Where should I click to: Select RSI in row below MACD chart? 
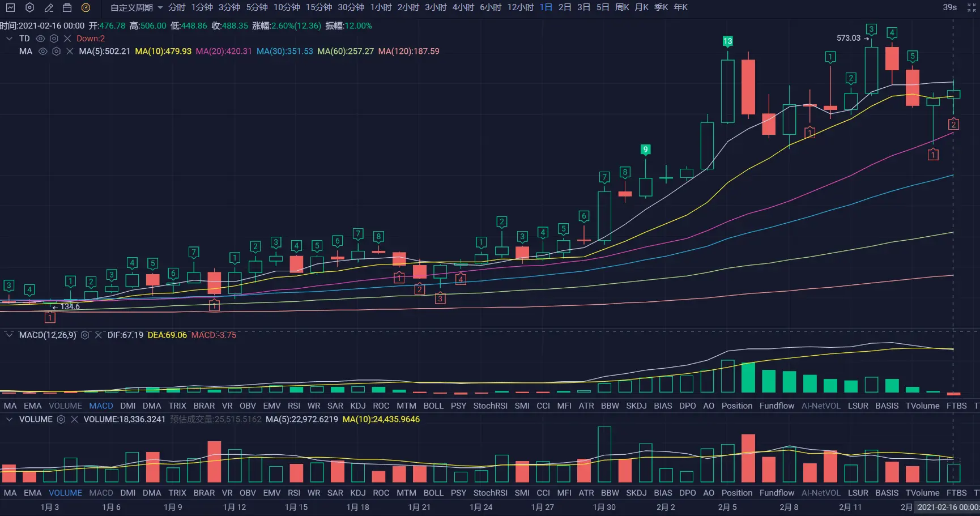(x=294, y=406)
